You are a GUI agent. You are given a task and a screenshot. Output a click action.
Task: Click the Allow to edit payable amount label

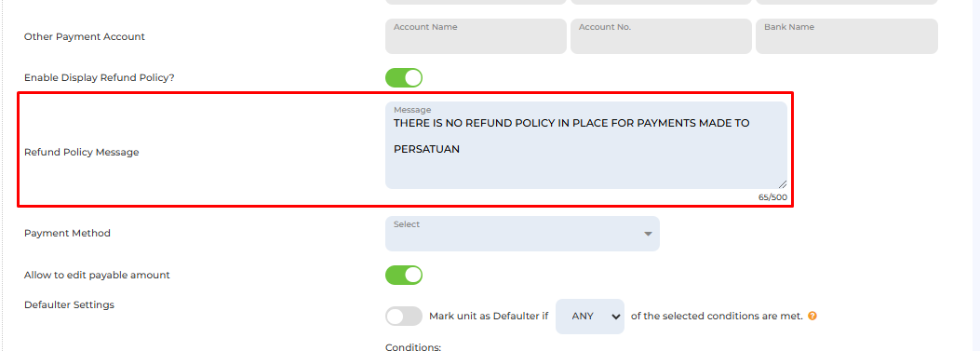point(97,275)
